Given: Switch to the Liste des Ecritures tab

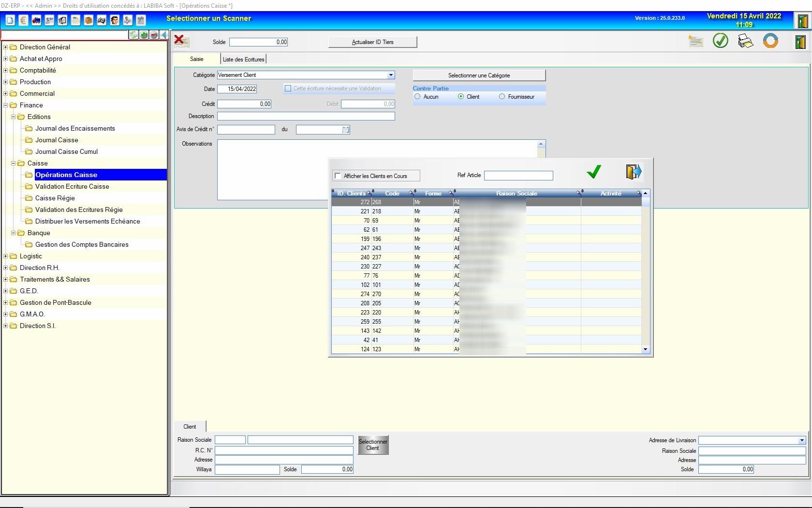Looking at the screenshot, I should click(x=243, y=60).
